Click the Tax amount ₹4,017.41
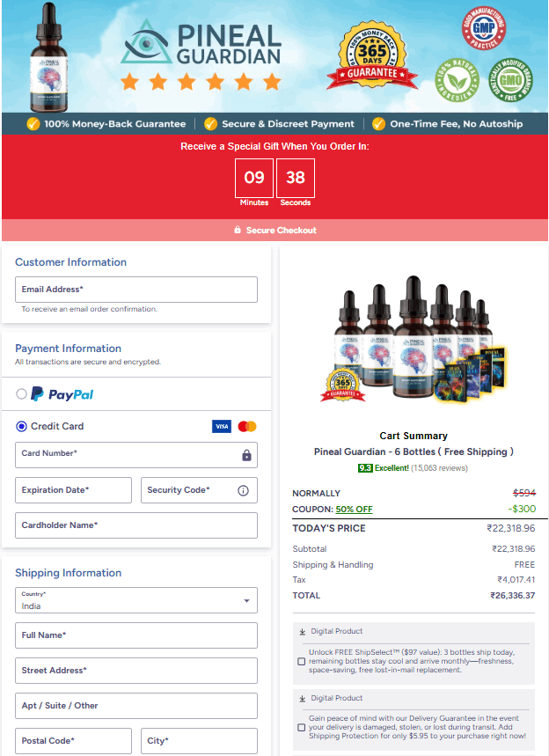 pyautogui.click(x=516, y=579)
